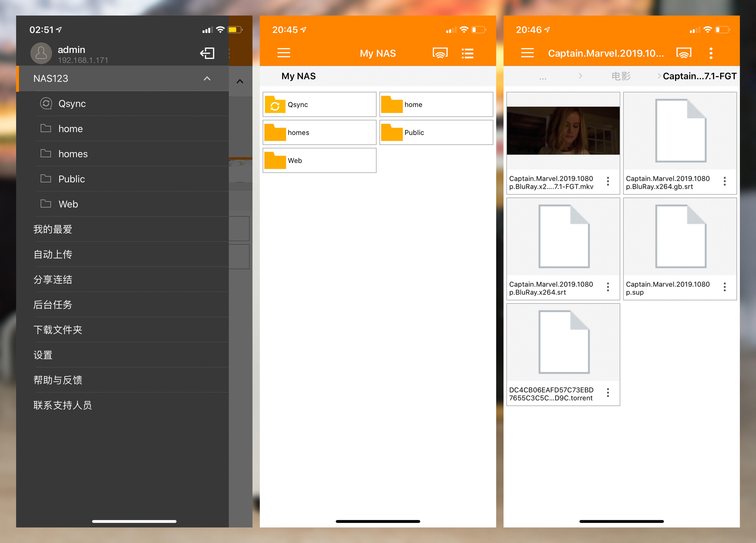Open the Qsync sync folder tile
Screen dimensions: 756x543
(319, 104)
